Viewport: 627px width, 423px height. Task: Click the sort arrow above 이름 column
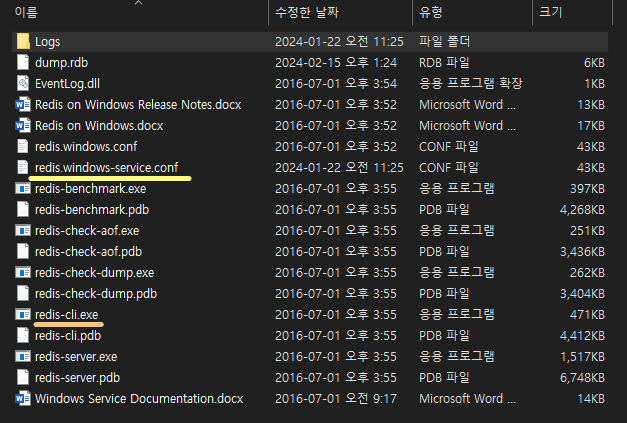tap(138, 3)
